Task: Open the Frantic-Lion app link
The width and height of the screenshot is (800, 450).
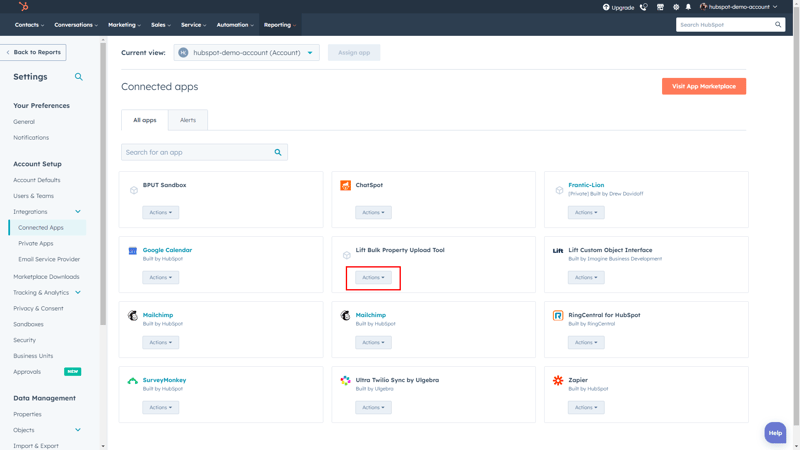Action: tap(586, 185)
